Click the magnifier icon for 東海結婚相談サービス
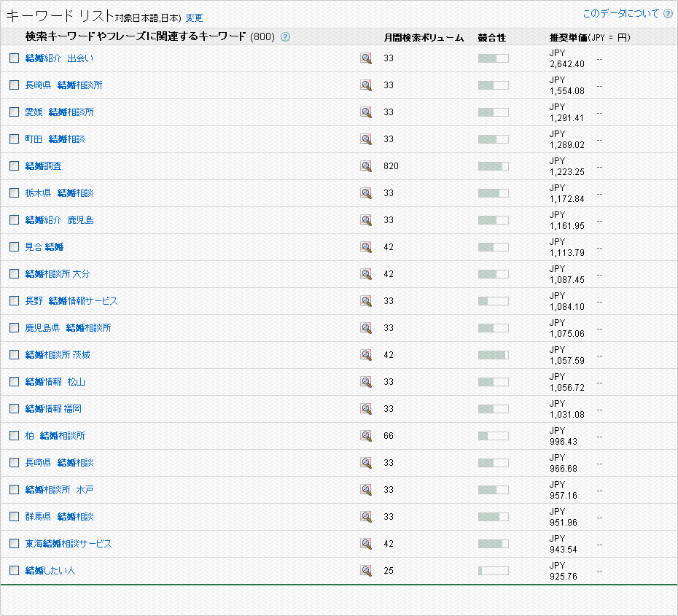The height and width of the screenshot is (616, 678). (x=366, y=544)
